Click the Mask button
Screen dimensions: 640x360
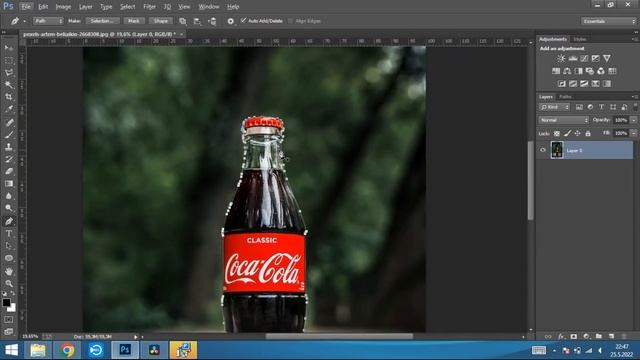click(133, 21)
